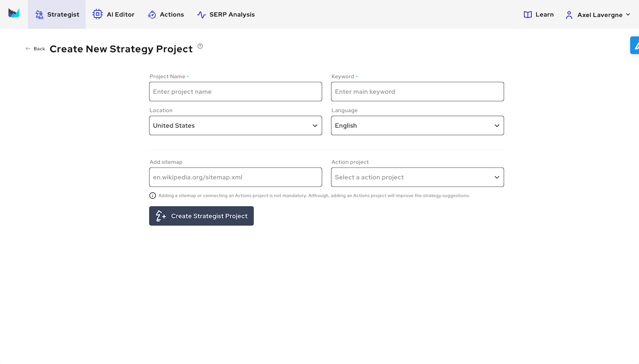Screen dimensions: 639x364
Task: Click the help question mark icon by title
Action: point(200,46)
